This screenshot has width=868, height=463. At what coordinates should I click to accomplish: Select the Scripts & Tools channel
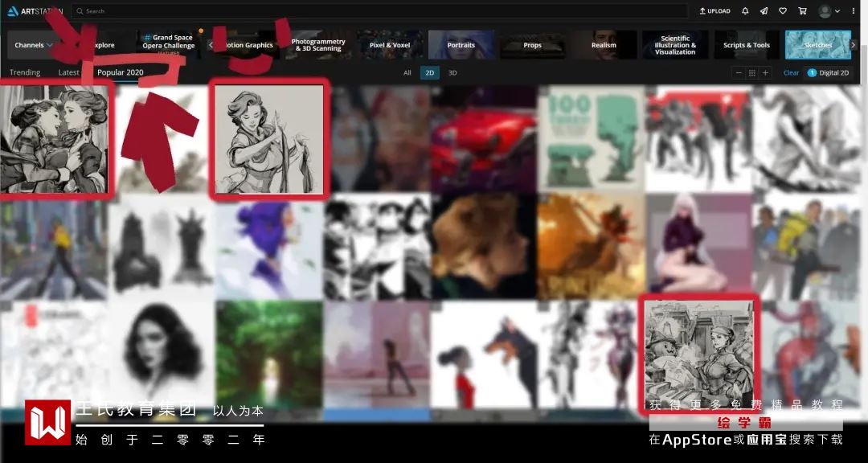[x=747, y=45]
